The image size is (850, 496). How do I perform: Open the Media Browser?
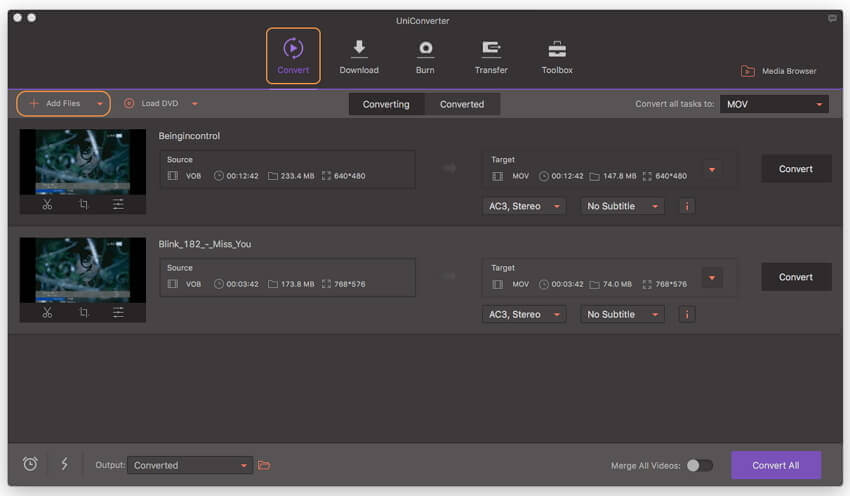[778, 71]
